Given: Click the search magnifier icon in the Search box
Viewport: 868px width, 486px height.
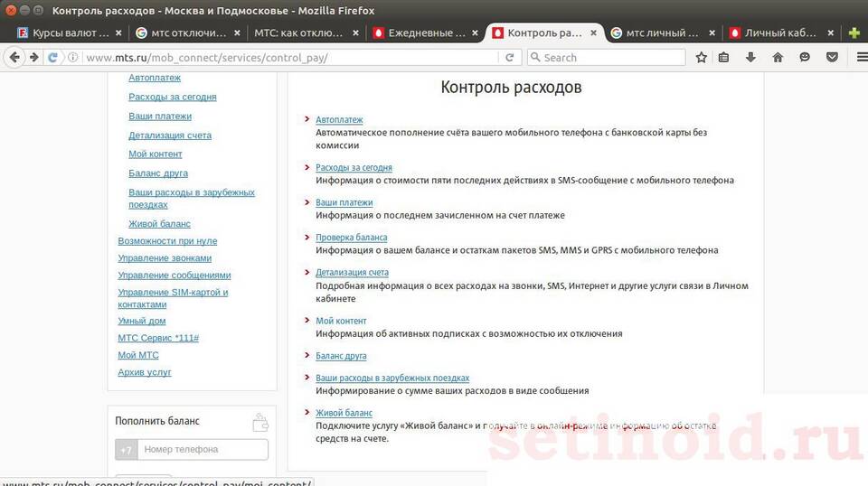Looking at the screenshot, I should point(535,57).
